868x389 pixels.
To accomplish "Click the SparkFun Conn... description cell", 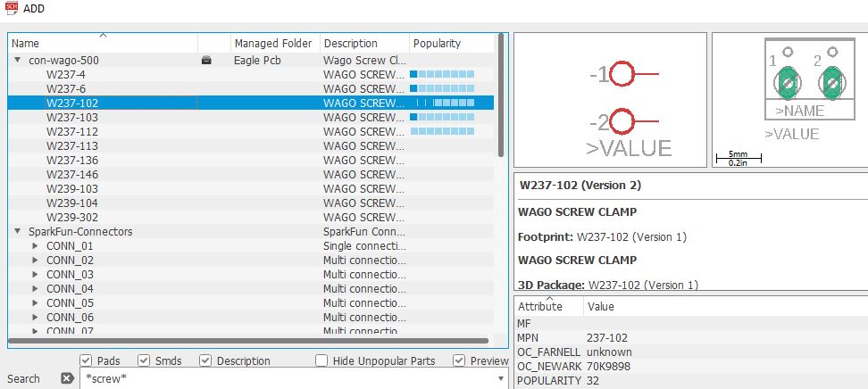I will pyautogui.click(x=364, y=232).
